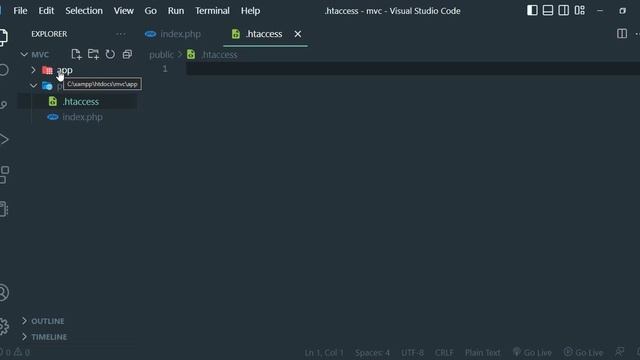
Task: Click the first Go Live status button
Action: point(532,352)
